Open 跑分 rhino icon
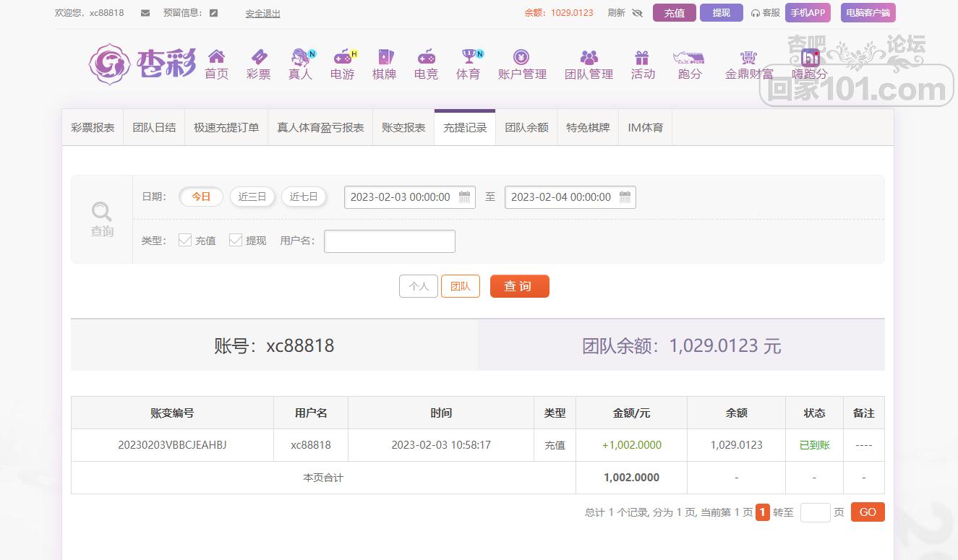Screen dimensions: 958x560 688,57
